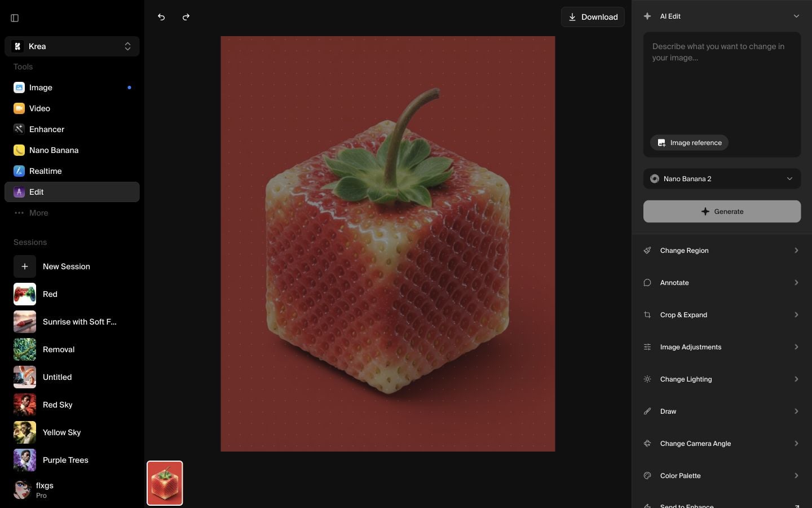Open the Enhancer tool icon
Viewport: 812px width, 508px height.
pyautogui.click(x=19, y=129)
